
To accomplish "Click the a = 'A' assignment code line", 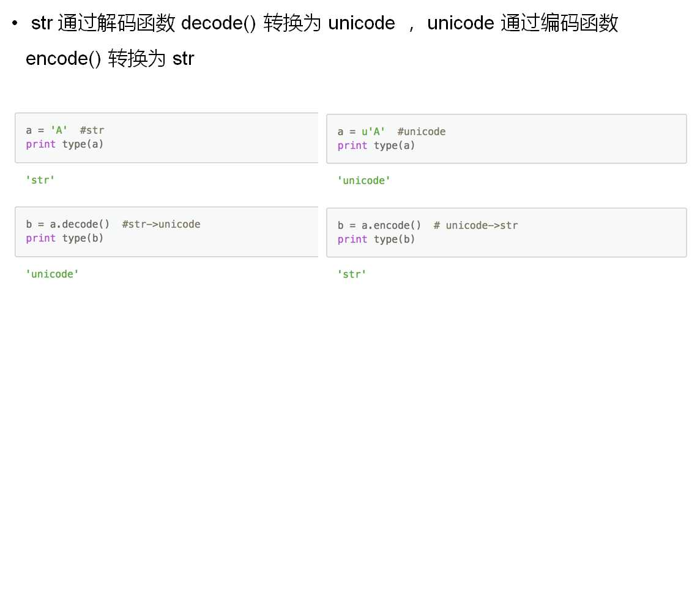I will pyautogui.click(x=47, y=130).
